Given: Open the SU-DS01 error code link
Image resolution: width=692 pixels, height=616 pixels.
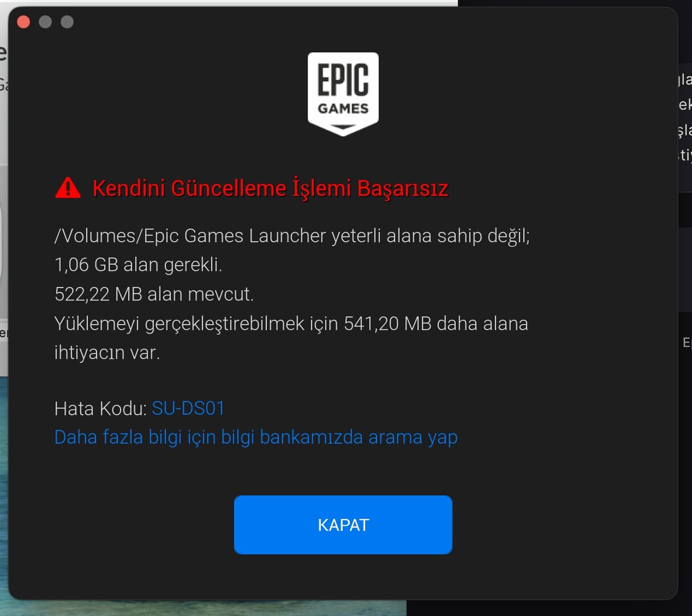Looking at the screenshot, I should pyautogui.click(x=188, y=408).
